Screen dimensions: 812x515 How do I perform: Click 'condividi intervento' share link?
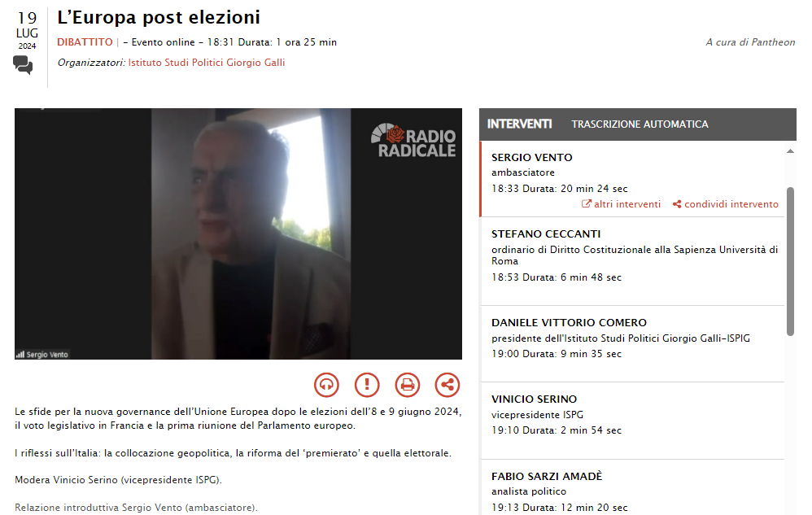(x=726, y=204)
